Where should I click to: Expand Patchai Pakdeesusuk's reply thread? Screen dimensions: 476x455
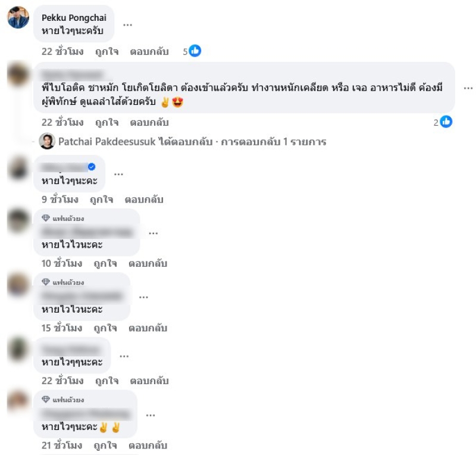tap(192, 142)
